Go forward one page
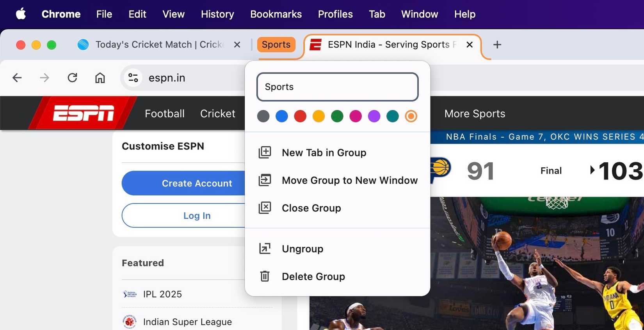This screenshot has height=330, width=644. tap(44, 78)
